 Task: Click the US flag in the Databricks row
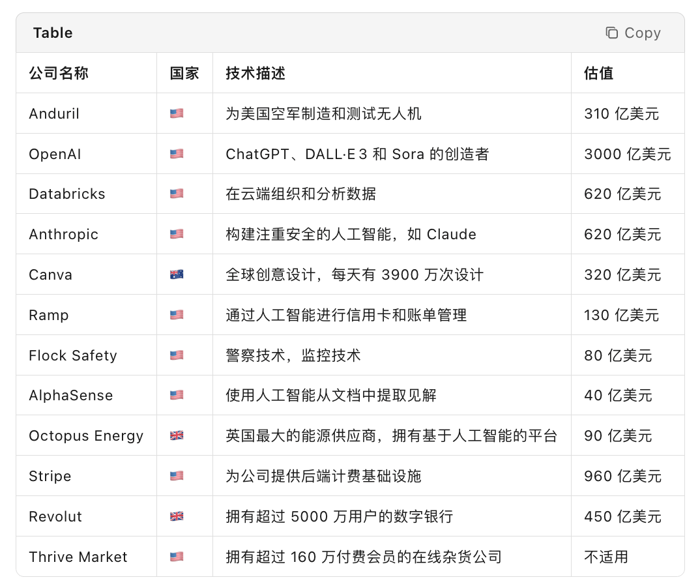[x=177, y=194]
